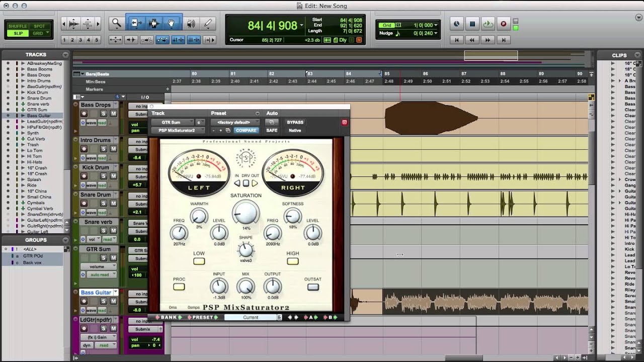Select Bass Guitar in the Tracks list
Image resolution: width=644 pixels, height=362 pixels.
point(39,116)
